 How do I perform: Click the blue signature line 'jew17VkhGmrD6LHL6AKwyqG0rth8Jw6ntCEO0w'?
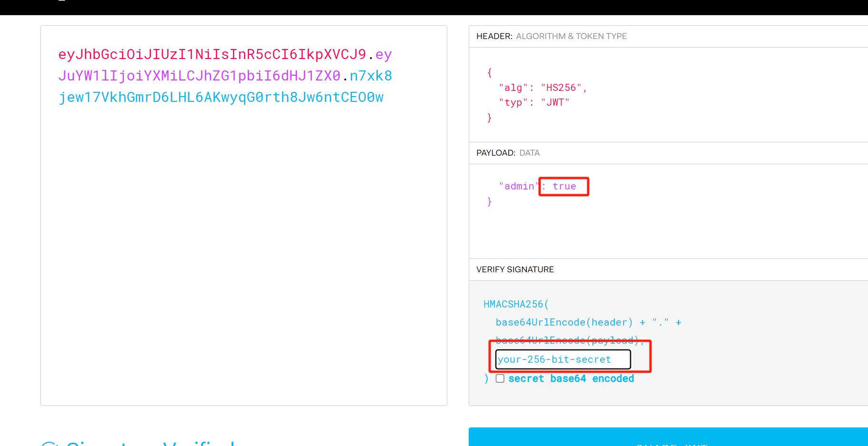pyautogui.click(x=221, y=97)
